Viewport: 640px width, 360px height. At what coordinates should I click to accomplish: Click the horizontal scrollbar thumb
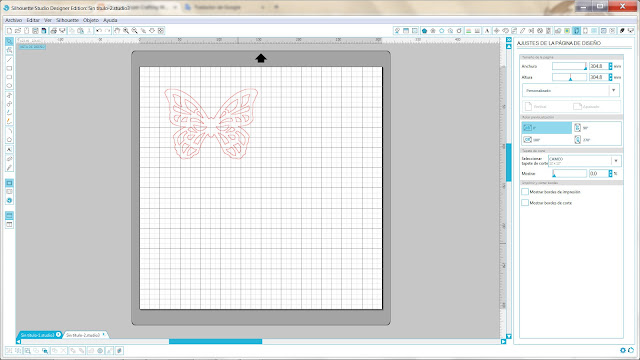pos(216,341)
